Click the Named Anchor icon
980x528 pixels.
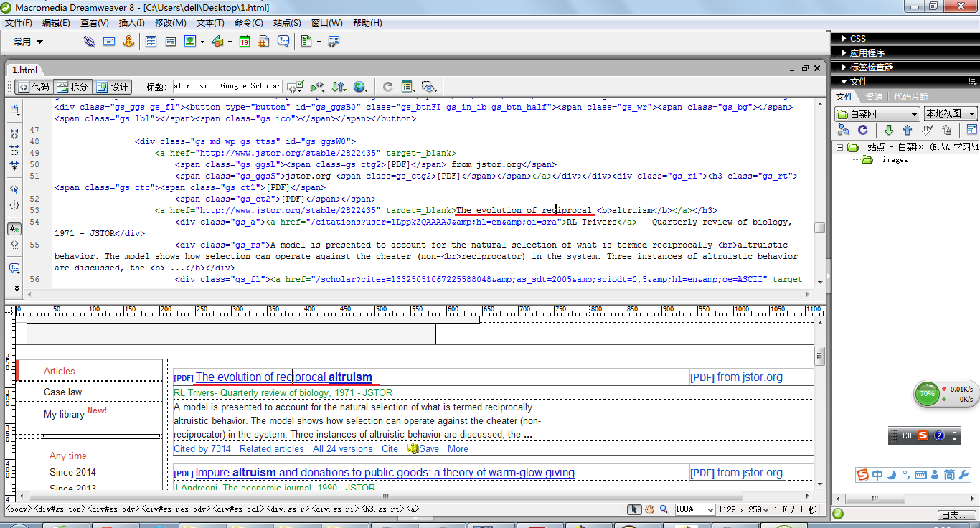pos(129,42)
